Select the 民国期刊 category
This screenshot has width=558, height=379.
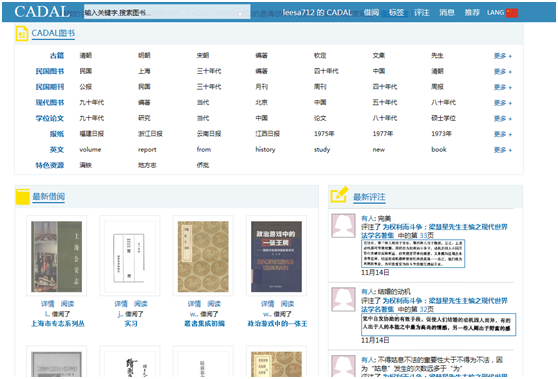49,87
